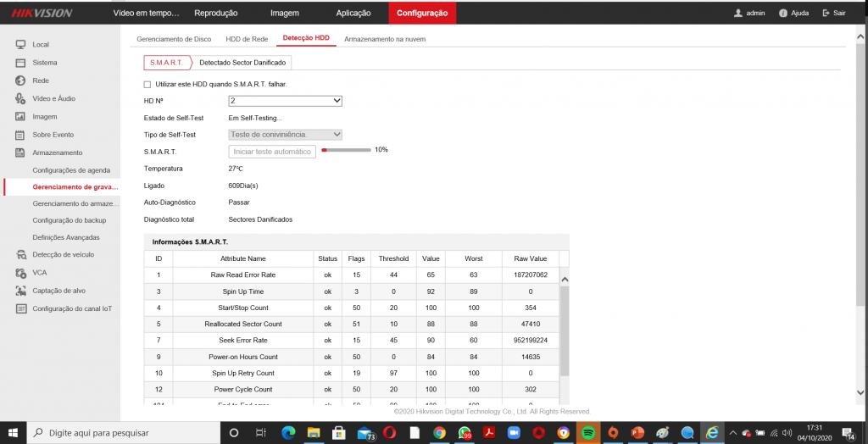
Task: Open Configuração do backup item
Action: (70, 220)
